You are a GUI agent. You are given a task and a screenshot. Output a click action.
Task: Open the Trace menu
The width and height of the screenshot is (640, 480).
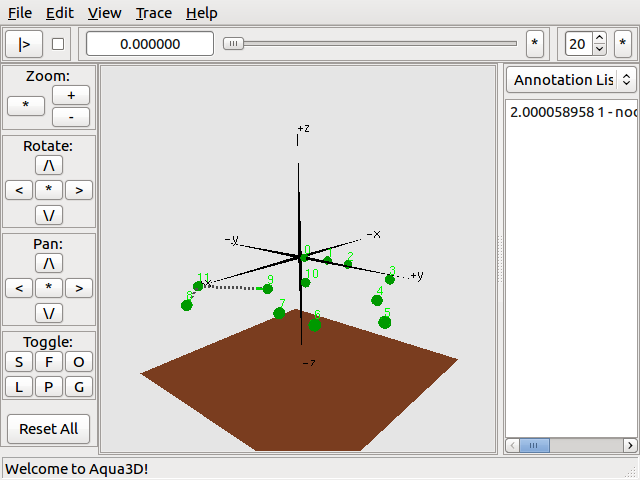[x=154, y=13]
